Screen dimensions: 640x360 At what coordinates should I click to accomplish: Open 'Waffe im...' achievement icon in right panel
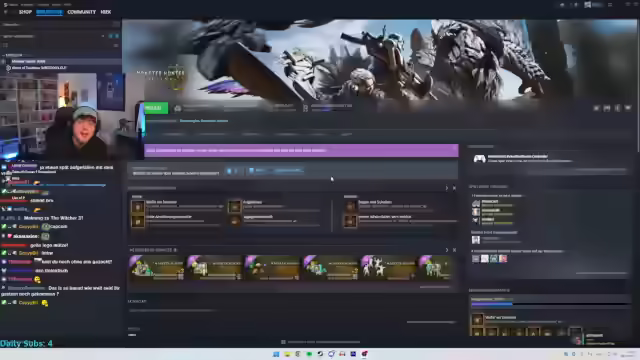click(x=477, y=319)
